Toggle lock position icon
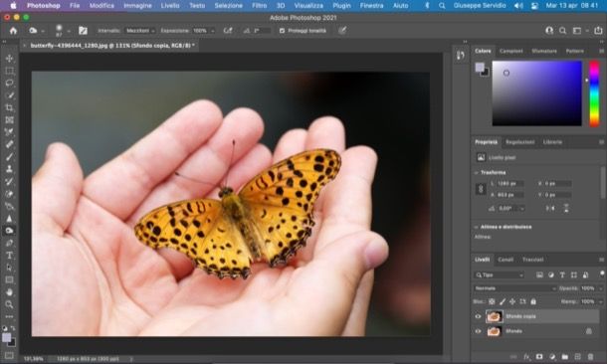Screen dimensions: 607x364 click(512, 301)
